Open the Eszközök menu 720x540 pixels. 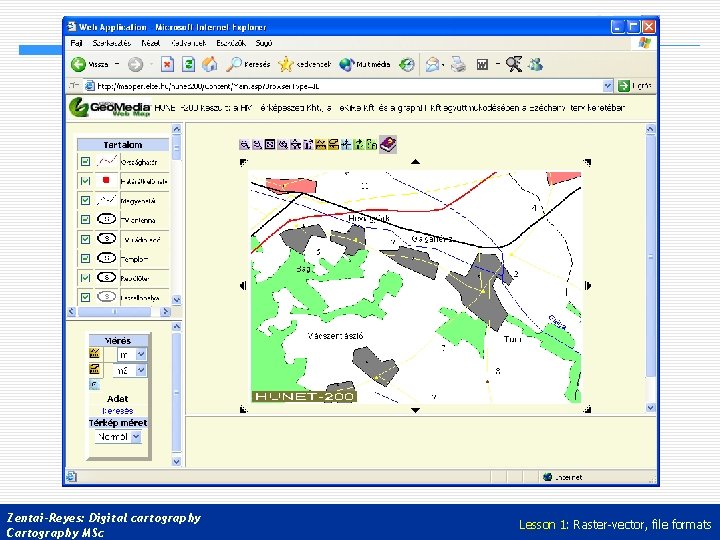pos(231,43)
